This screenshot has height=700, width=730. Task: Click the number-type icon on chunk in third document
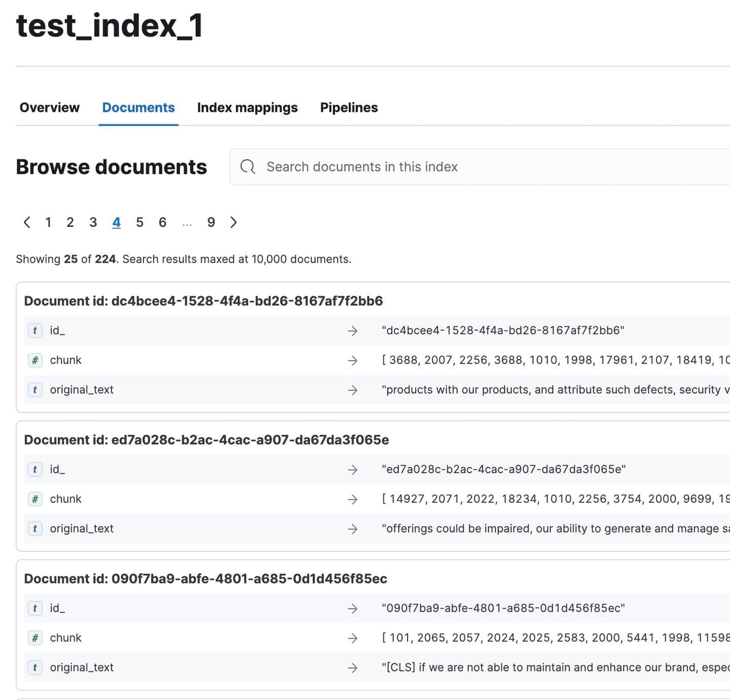tap(34, 638)
